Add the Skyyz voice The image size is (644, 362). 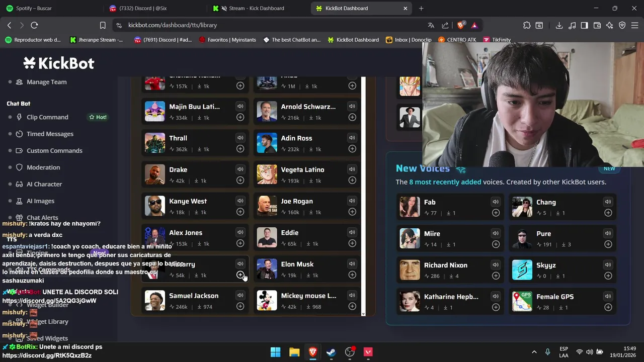click(608, 276)
